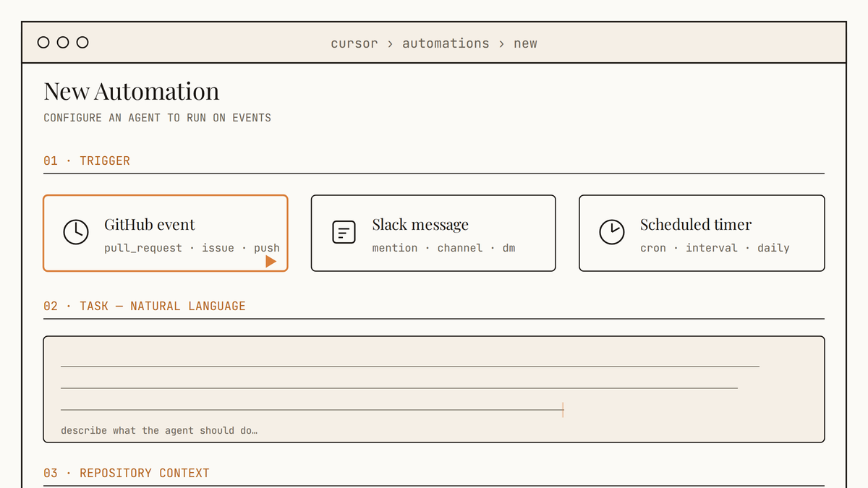Click 'pull_request · issue · push' text
868x488 pixels.
pos(192,248)
